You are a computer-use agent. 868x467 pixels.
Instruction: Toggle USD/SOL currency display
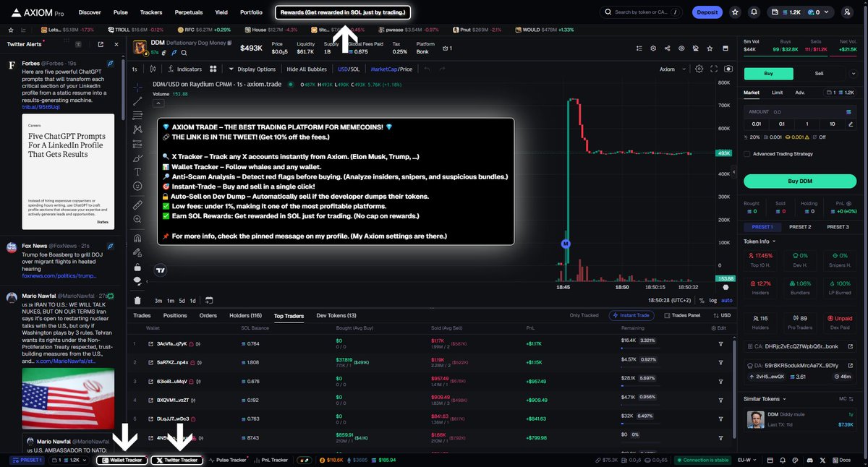[349, 69]
